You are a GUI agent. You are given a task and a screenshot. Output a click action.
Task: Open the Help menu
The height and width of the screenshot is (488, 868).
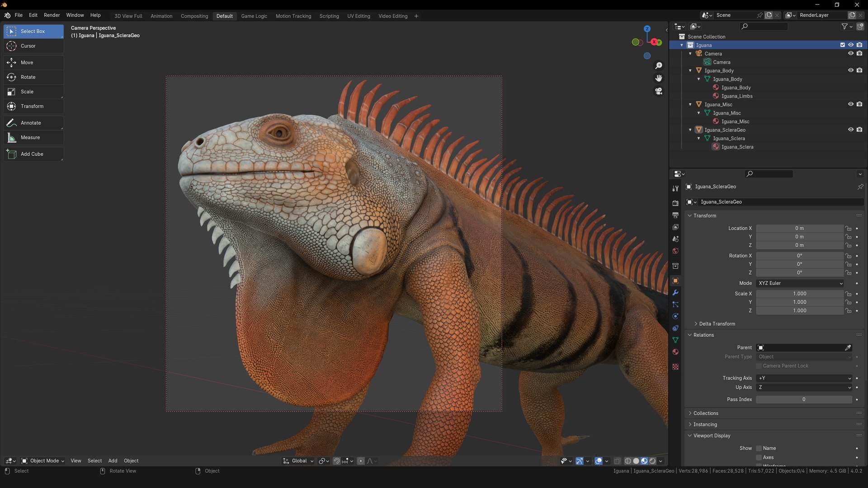click(x=95, y=15)
